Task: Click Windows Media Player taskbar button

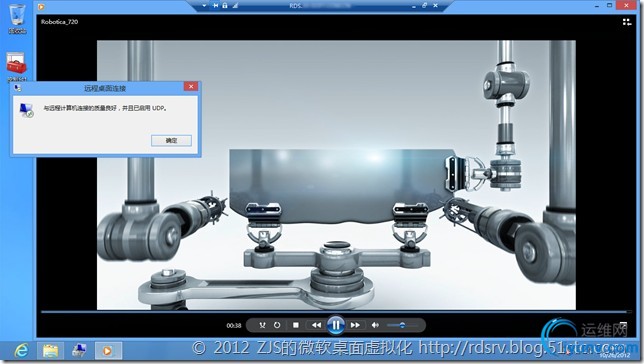Action: pyautogui.click(x=108, y=350)
